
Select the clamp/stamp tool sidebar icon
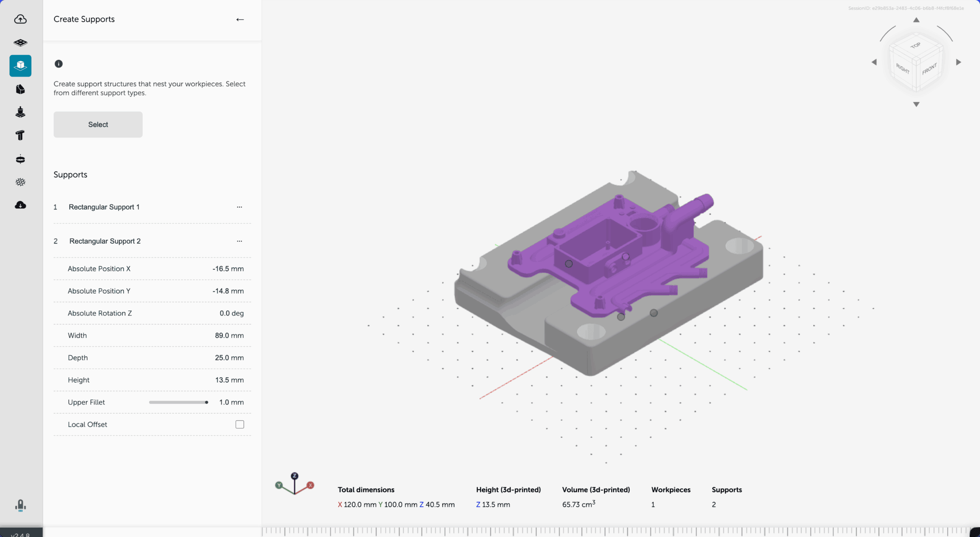coord(20,112)
